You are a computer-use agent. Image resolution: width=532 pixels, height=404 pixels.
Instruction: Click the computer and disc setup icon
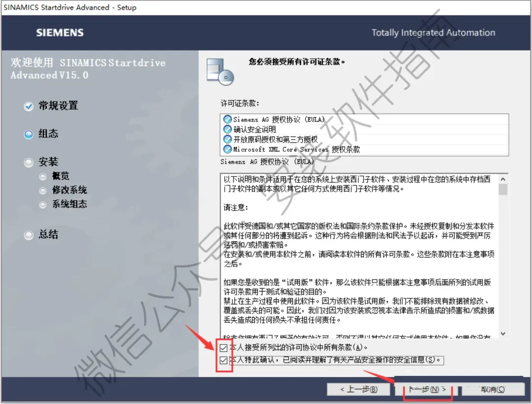point(220,71)
